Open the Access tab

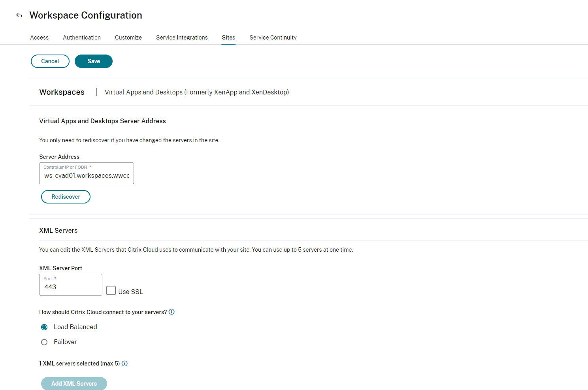point(40,38)
